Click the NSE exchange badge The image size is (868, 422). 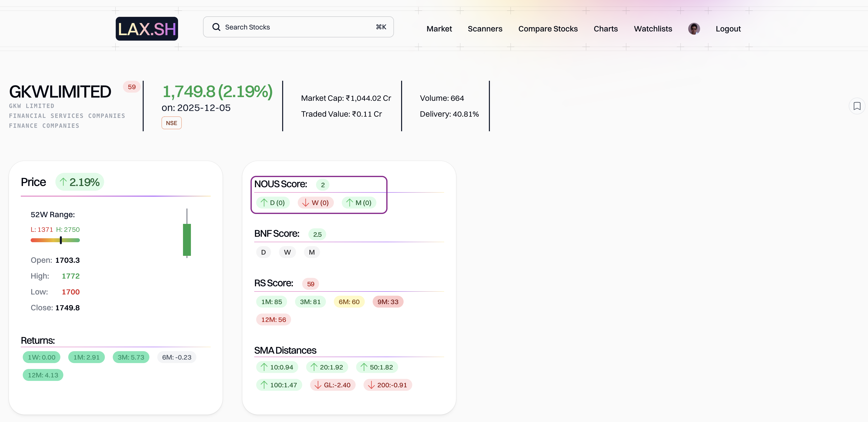(x=171, y=123)
